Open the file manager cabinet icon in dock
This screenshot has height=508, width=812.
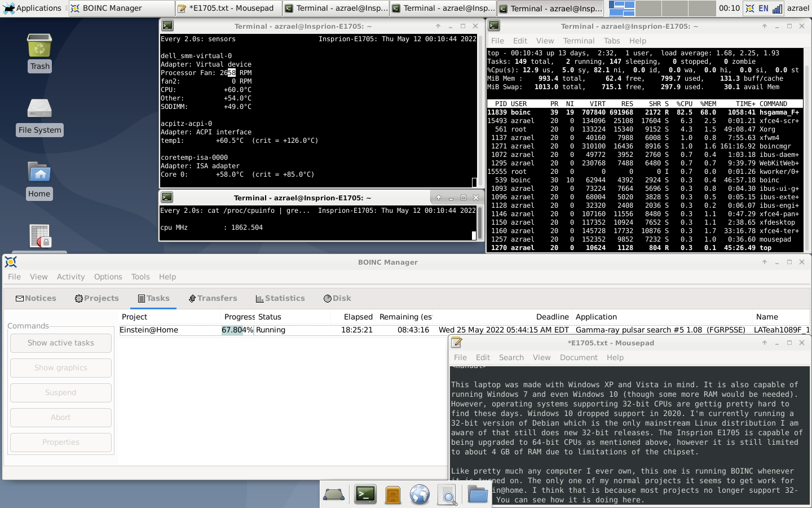pyautogui.click(x=392, y=495)
